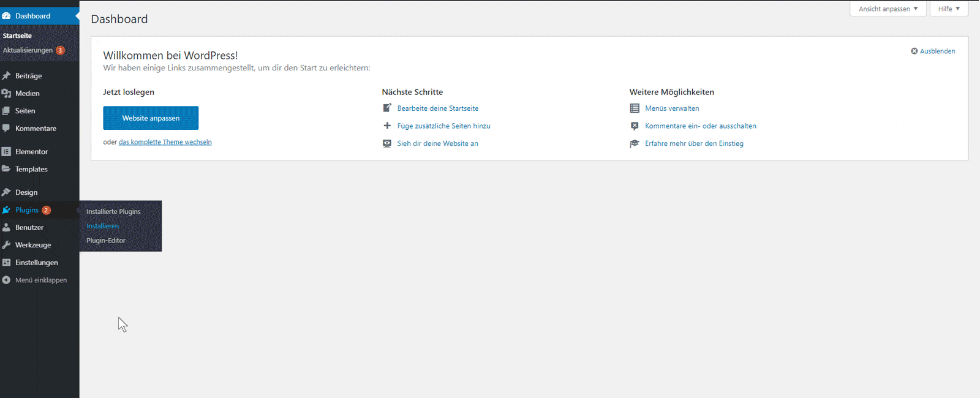Click the Dashboard gauge icon in sidebar
980x398 pixels.
pyautogui.click(x=6, y=16)
